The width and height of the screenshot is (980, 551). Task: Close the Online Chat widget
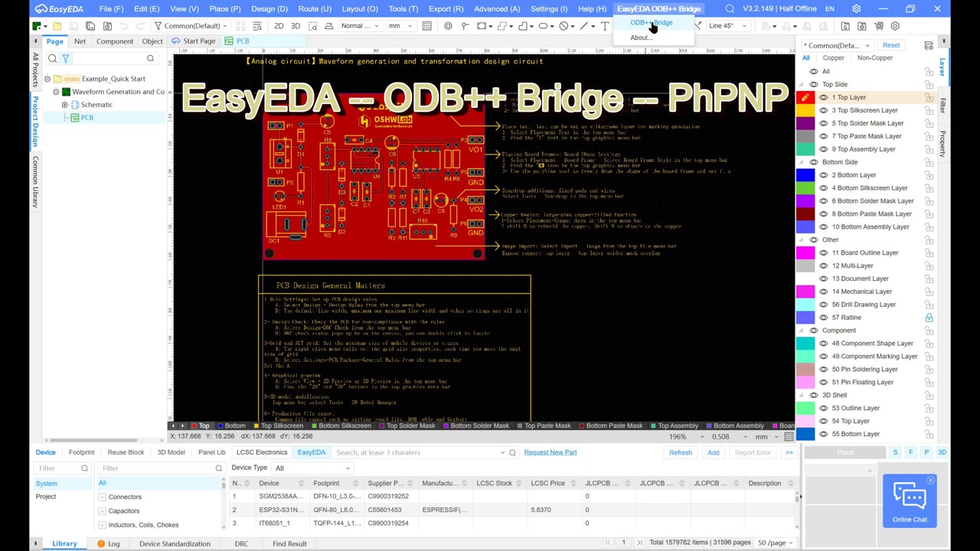point(930,481)
